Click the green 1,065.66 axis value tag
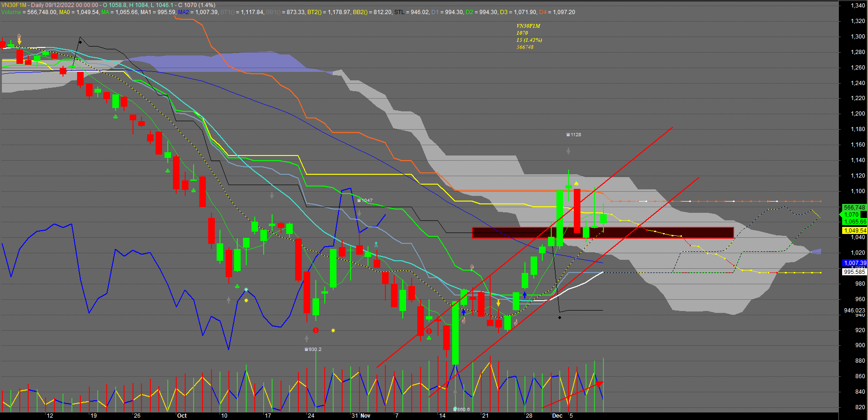This screenshot has width=868, height=420. [x=854, y=222]
